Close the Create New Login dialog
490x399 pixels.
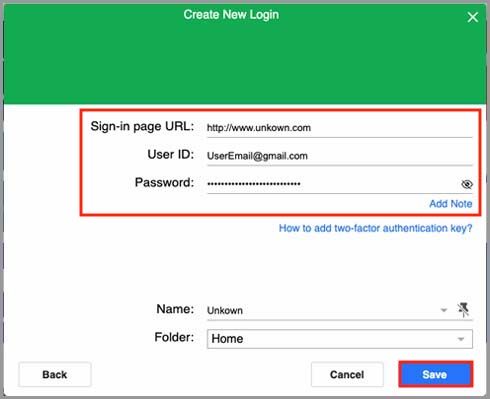click(x=472, y=17)
